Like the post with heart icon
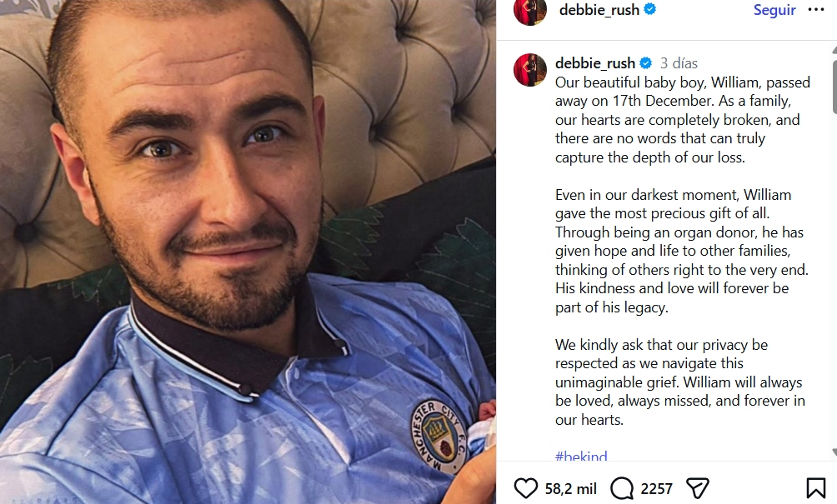The image size is (837, 504). point(526,488)
